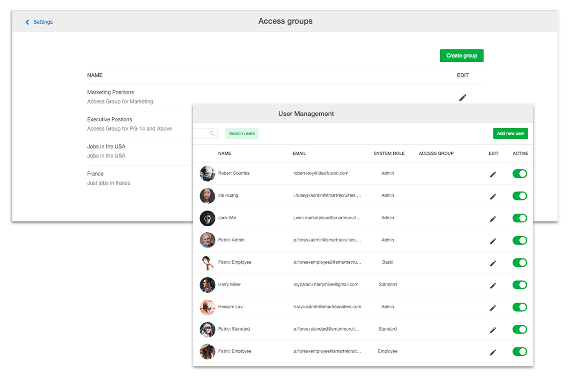Toggle active switch for Patrici Admin

520,240
